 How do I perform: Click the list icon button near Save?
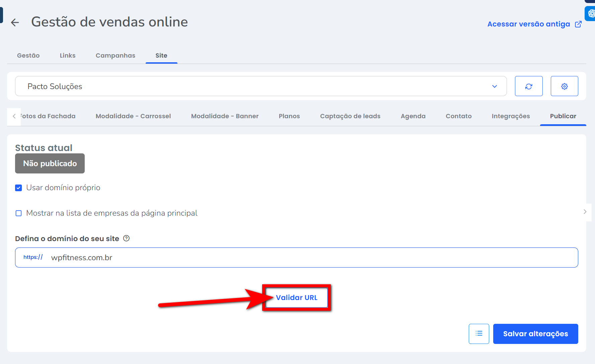(479, 334)
